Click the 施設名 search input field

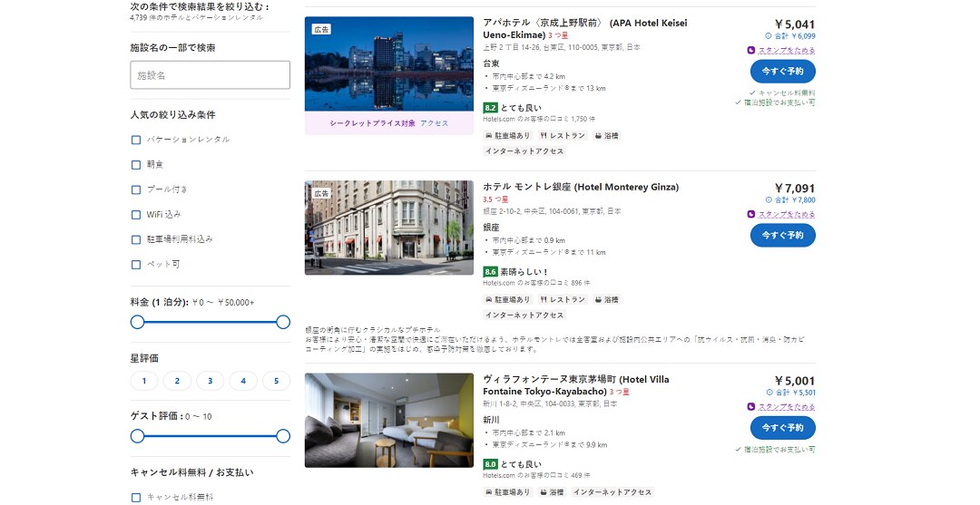pyautogui.click(x=210, y=75)
